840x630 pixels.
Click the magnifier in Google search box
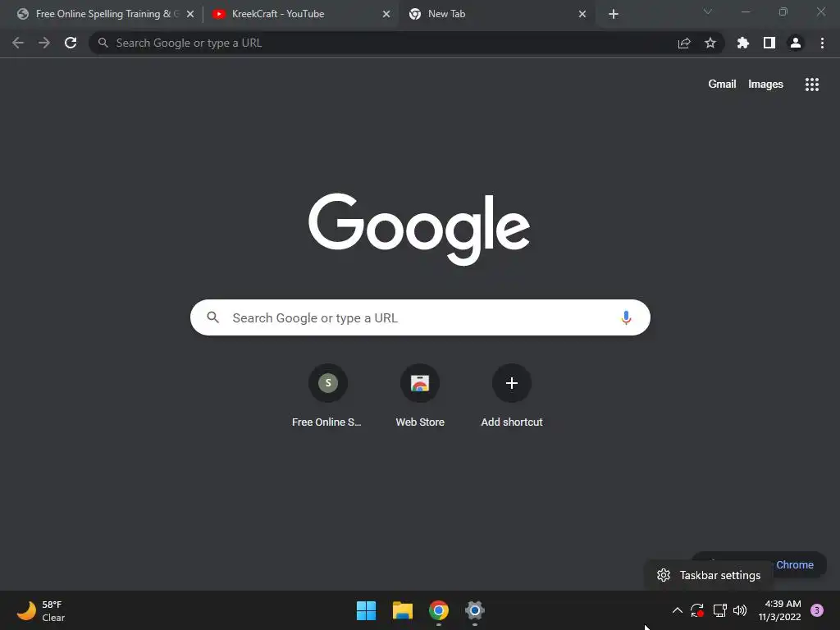coord(213,317)
